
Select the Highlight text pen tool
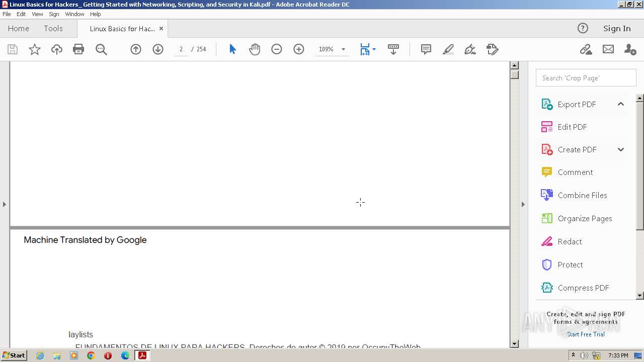coord(448,49)
